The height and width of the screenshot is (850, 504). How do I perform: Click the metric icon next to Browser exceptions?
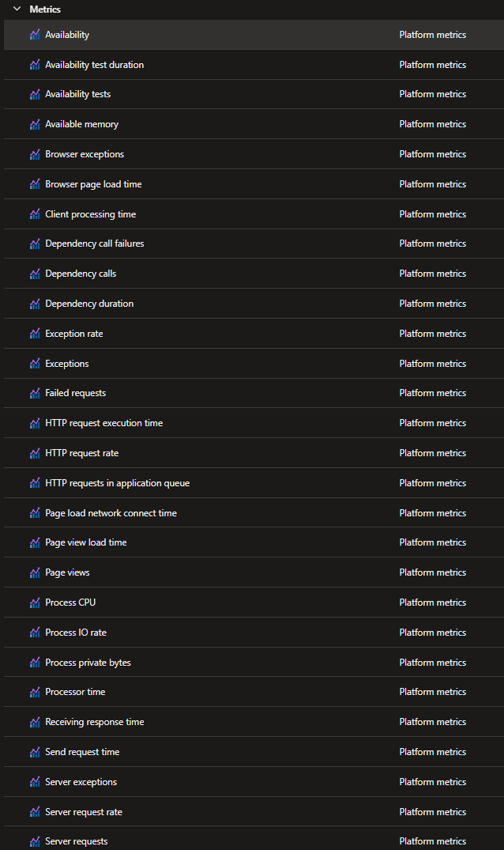point(35,154)
